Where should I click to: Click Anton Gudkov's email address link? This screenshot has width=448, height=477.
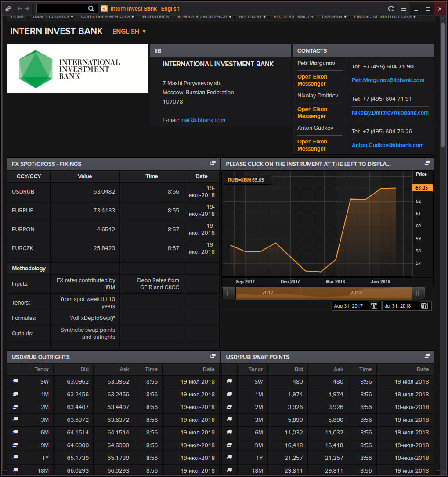pyautogui.click(x=387, y=145)
